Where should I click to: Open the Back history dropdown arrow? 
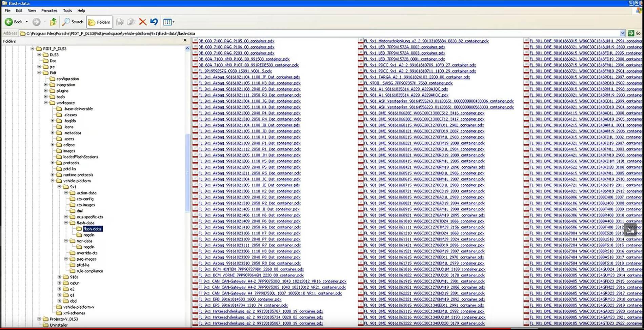pyautogui.click(x=26, y=22)
